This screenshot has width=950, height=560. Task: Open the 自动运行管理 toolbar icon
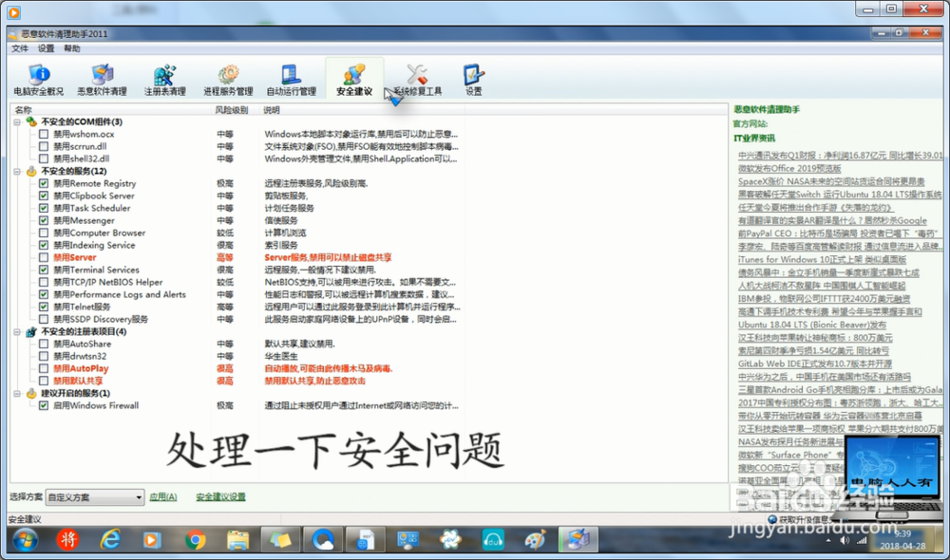[x=291, y=80]
